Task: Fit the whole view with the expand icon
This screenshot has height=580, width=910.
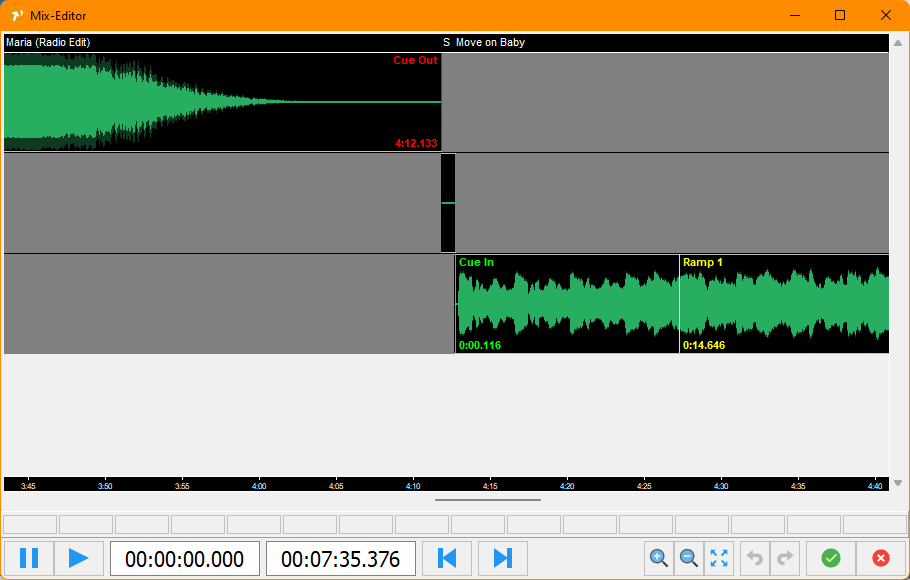Action: pos(719,559)
